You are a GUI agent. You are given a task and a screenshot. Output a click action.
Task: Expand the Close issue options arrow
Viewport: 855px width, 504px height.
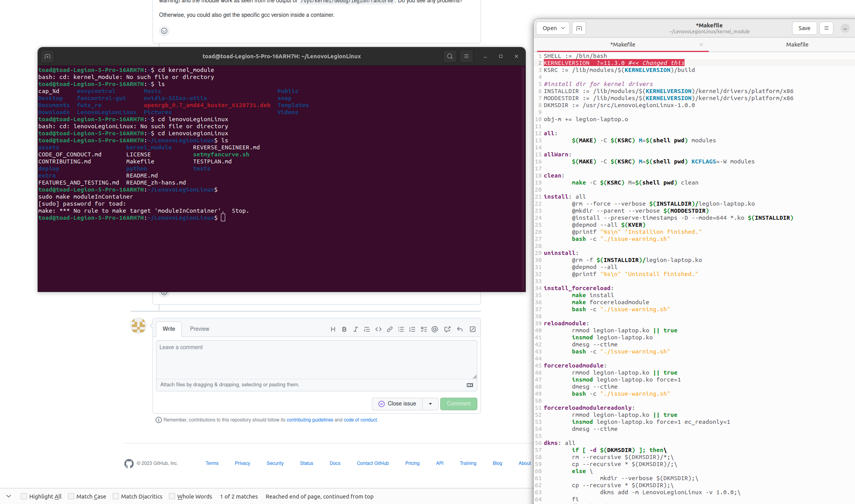430,404
